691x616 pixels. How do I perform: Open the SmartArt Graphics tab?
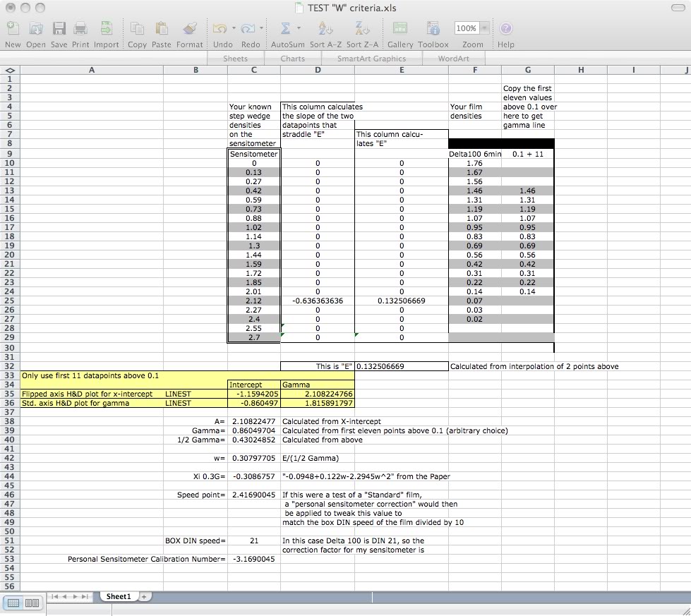[371, 59]
